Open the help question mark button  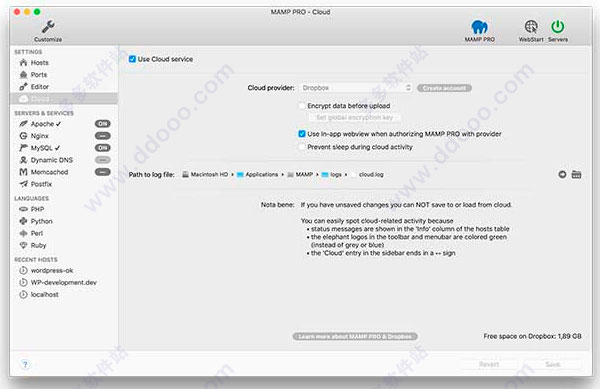[25, 365]
